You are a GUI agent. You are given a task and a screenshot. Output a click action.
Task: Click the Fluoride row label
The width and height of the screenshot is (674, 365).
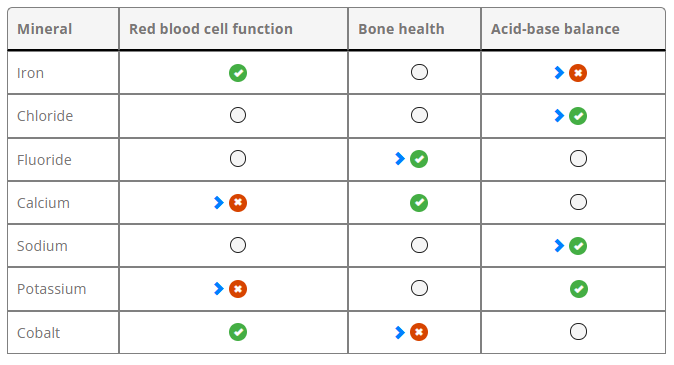[x=44, y=159]
